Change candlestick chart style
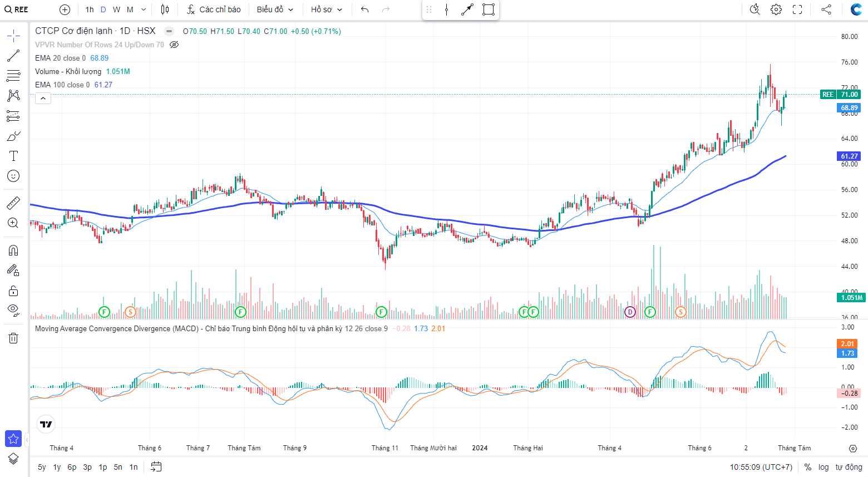Screen dimensions: 868x477 pyautogui.click(x=165, y=9)
